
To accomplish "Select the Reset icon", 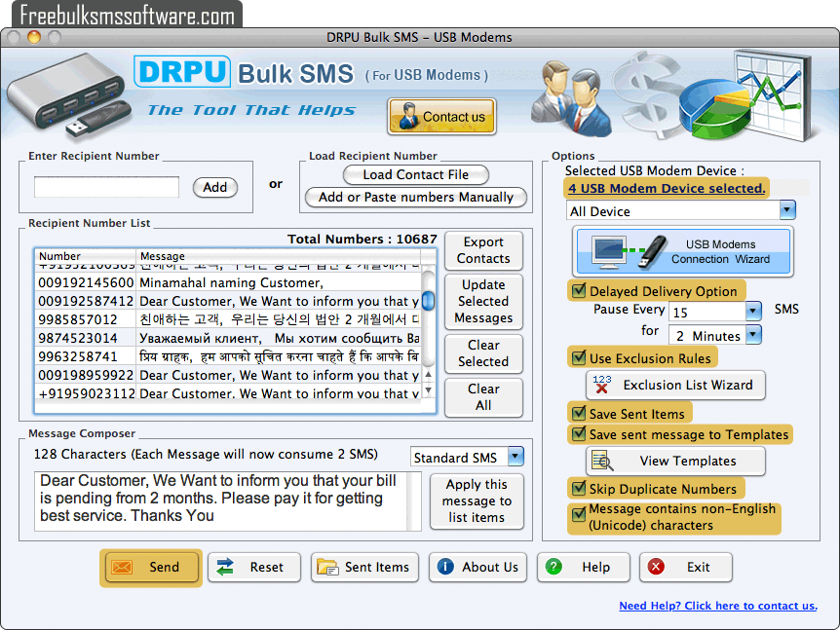I will (226, 567).
